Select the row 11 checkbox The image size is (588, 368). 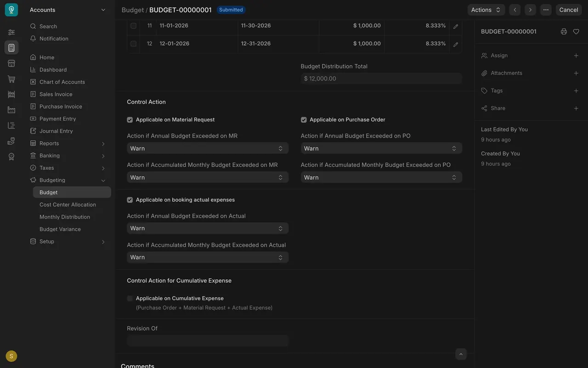pyautogui.click(x=133, y=26)
